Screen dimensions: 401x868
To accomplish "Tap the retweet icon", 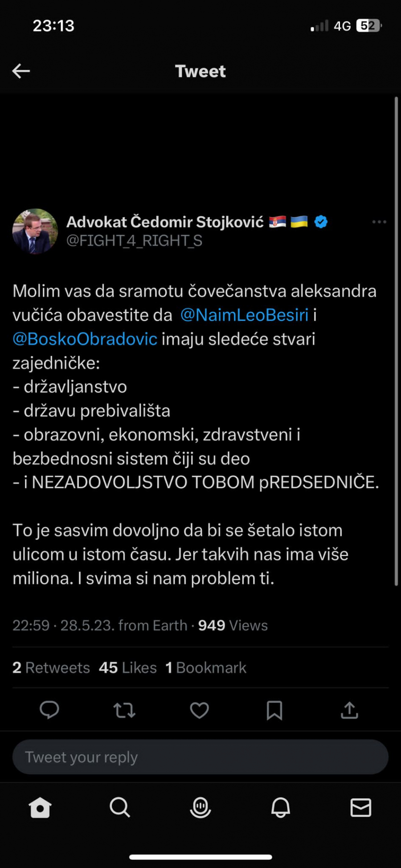I will click(x=124, y=710).
